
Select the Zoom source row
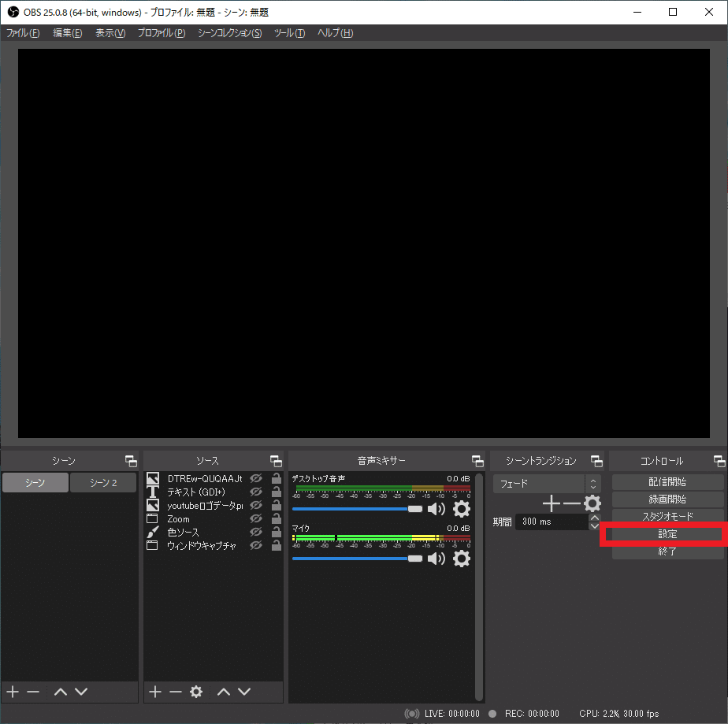[213, 519]
